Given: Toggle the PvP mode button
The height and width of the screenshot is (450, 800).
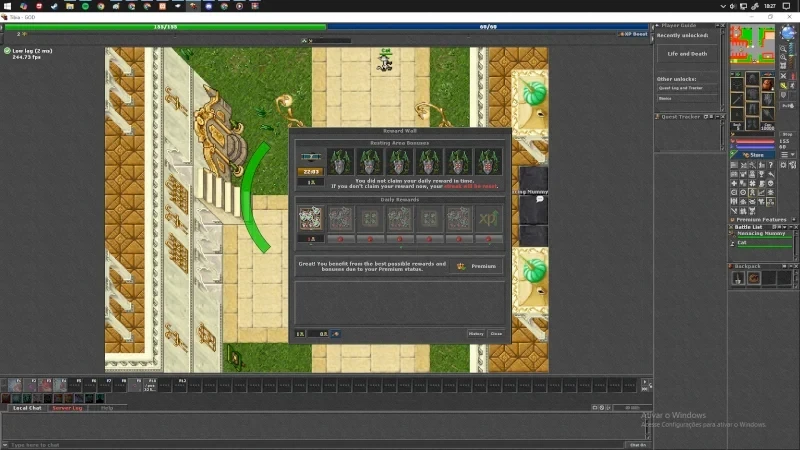Looking at the screenshot, I should (788, 106).
